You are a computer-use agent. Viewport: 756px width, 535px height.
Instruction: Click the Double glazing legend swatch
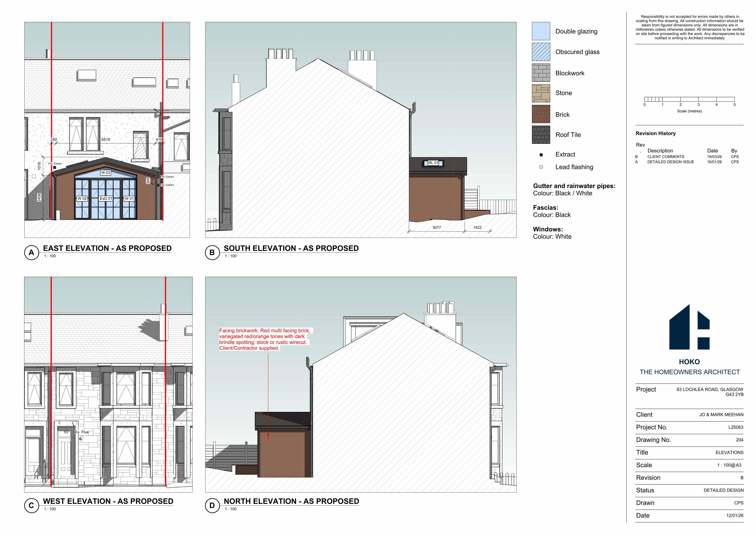(541, 31)
